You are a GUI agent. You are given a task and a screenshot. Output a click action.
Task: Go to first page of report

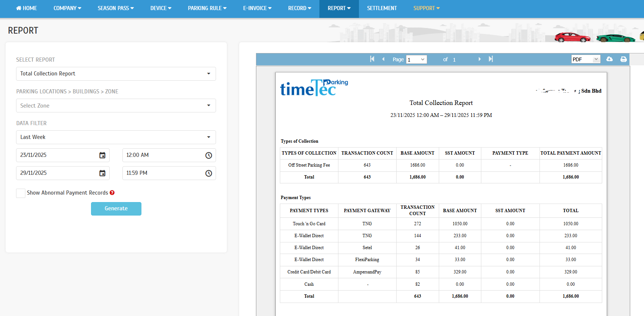tap(372, 59)
